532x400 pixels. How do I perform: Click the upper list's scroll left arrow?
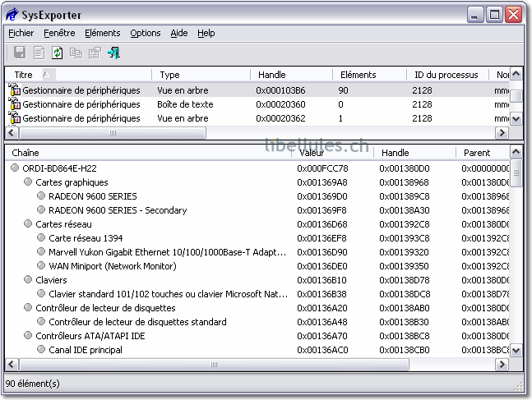tap(12, 132)
